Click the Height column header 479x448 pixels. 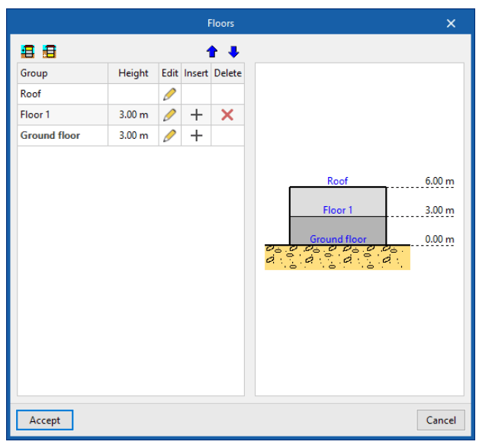(133, 73)
